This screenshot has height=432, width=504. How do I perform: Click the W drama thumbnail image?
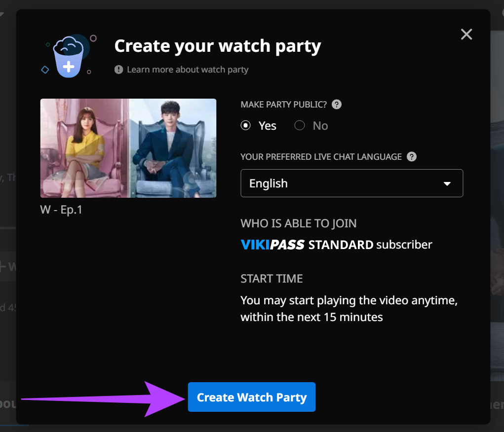pos(128,148)
